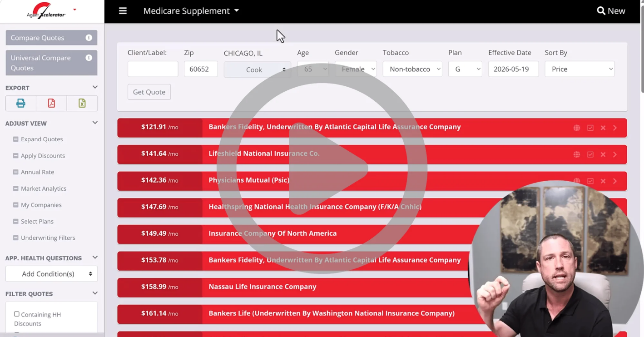
Task: Print quotes with the printer icon
Action: click(21, 103)
